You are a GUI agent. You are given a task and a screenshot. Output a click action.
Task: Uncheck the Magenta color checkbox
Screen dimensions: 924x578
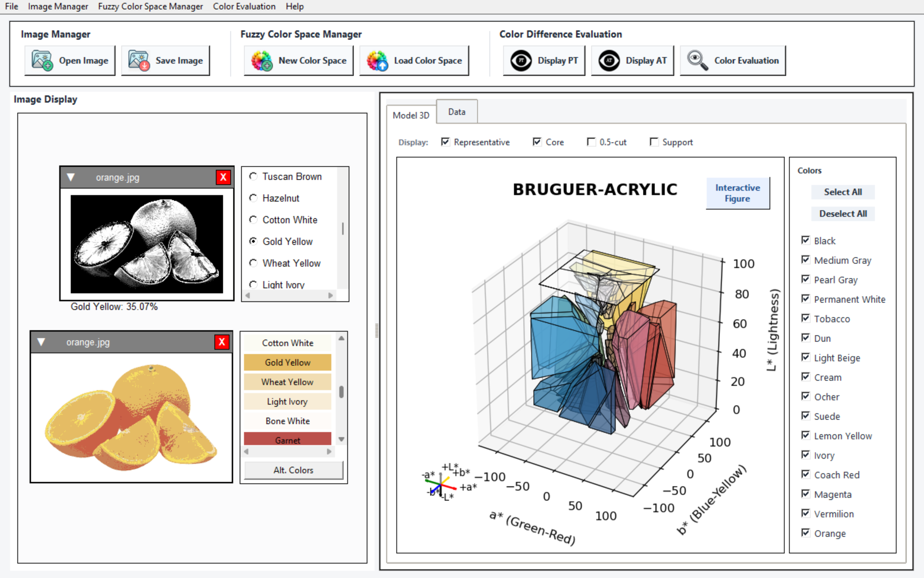coord(806,494)
